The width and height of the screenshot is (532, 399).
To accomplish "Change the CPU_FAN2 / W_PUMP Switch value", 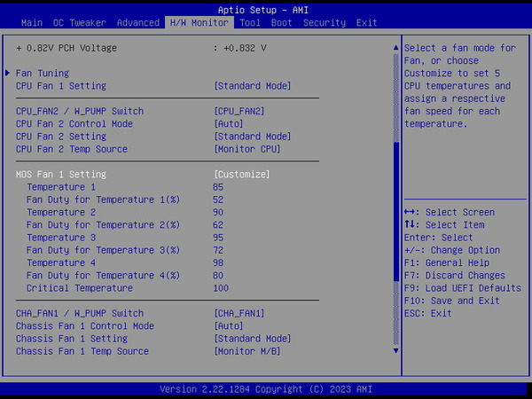I will (x=239, y=112).
